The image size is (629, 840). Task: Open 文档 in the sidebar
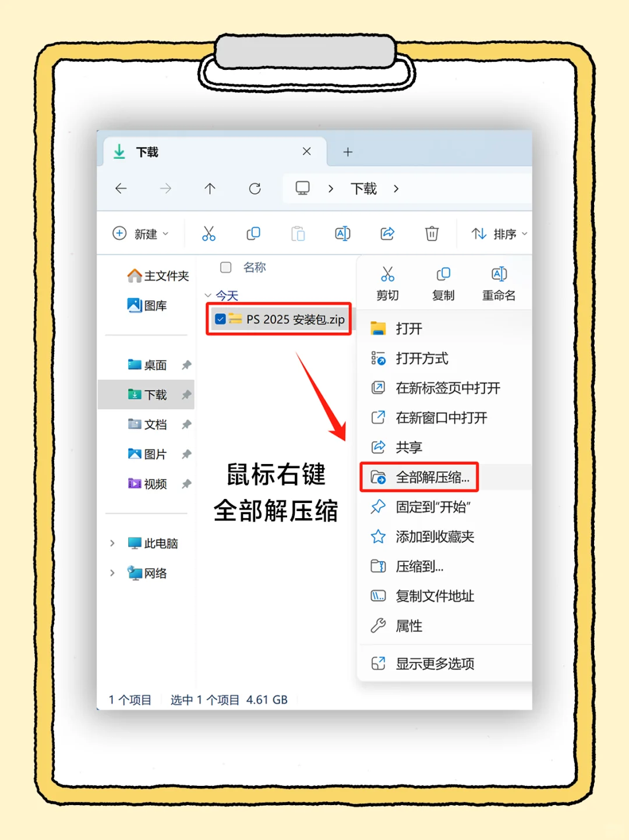[147, 424]
